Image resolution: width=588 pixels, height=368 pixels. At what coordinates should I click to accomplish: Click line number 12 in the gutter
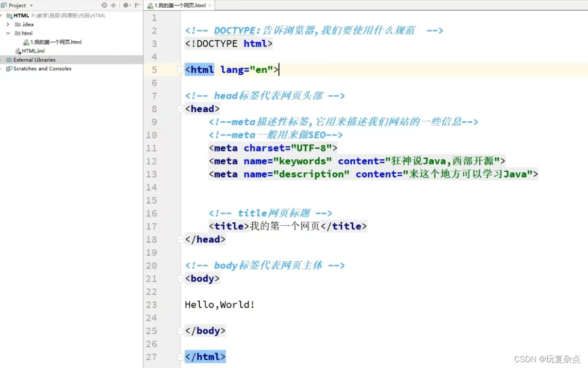[x=151, y=161]
